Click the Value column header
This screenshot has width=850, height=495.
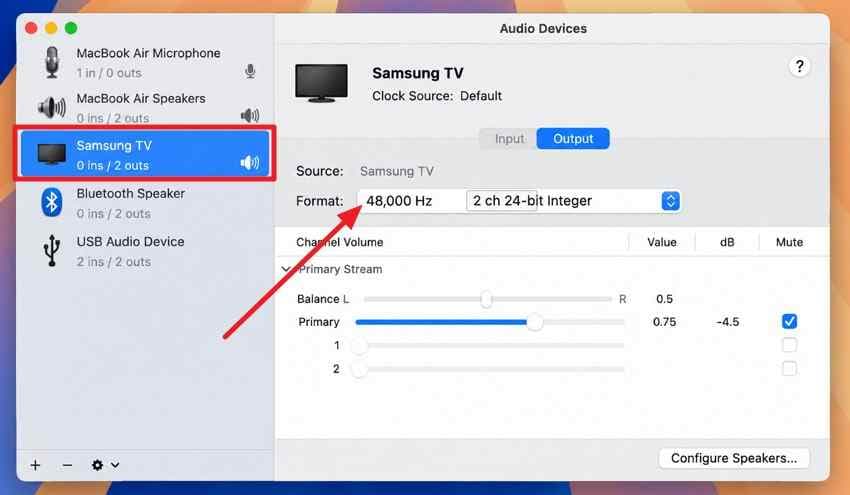pos(662,242)
